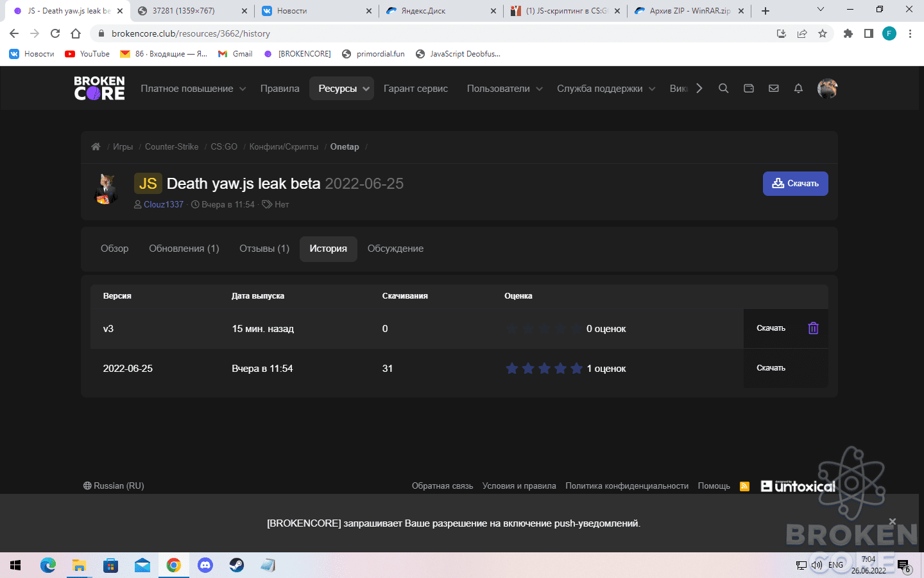Show more nav items with right chevron
The width and height of the screenshot is (924, 578).
[x=699, y=89]
